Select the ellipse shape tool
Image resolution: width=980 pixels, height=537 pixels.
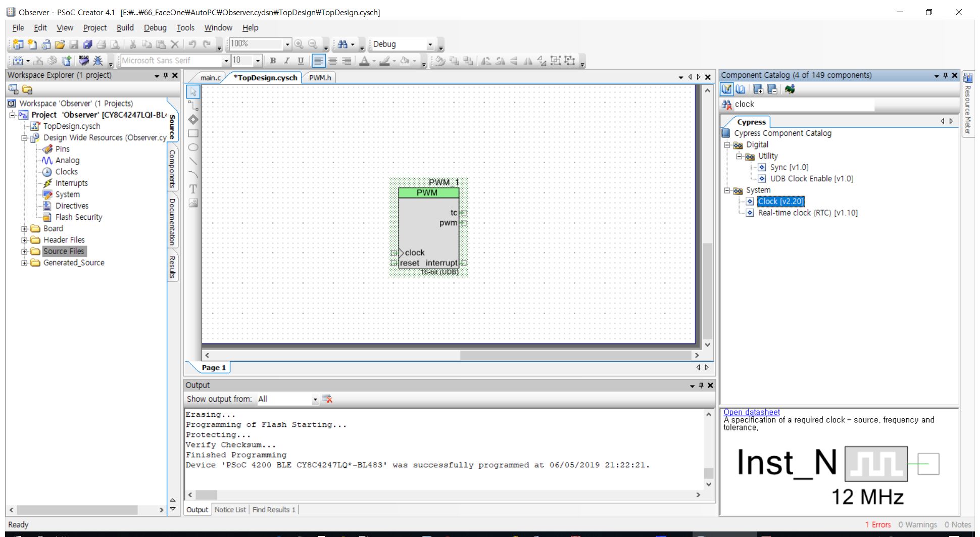tap(193, 148)
